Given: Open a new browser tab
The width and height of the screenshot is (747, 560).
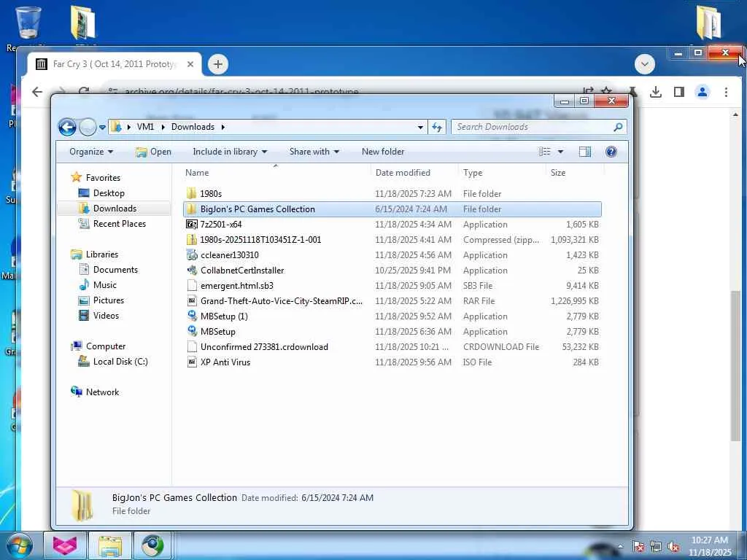Looking at the screenshot, I should pyautogui.click(x=217, y=64).
